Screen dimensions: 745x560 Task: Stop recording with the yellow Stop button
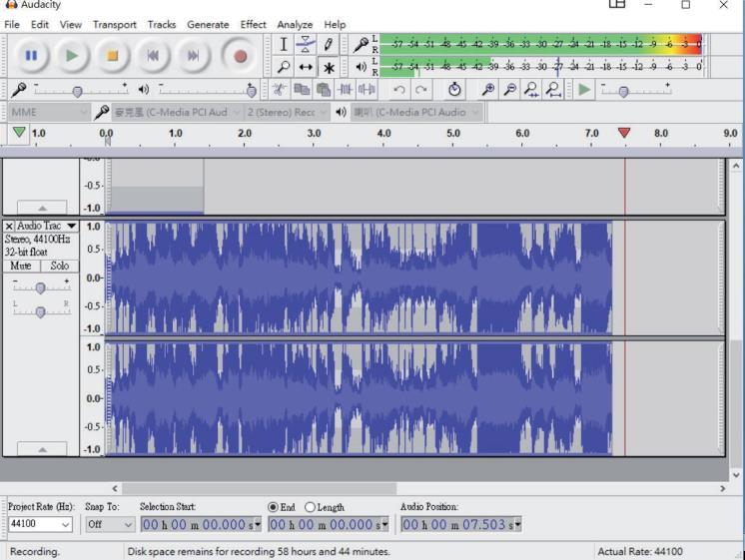coord(112,56)
